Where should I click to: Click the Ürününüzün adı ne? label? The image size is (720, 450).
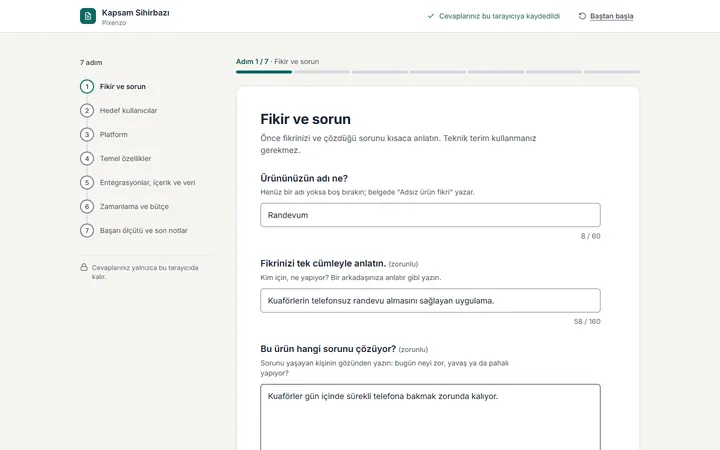click(304, 178)
